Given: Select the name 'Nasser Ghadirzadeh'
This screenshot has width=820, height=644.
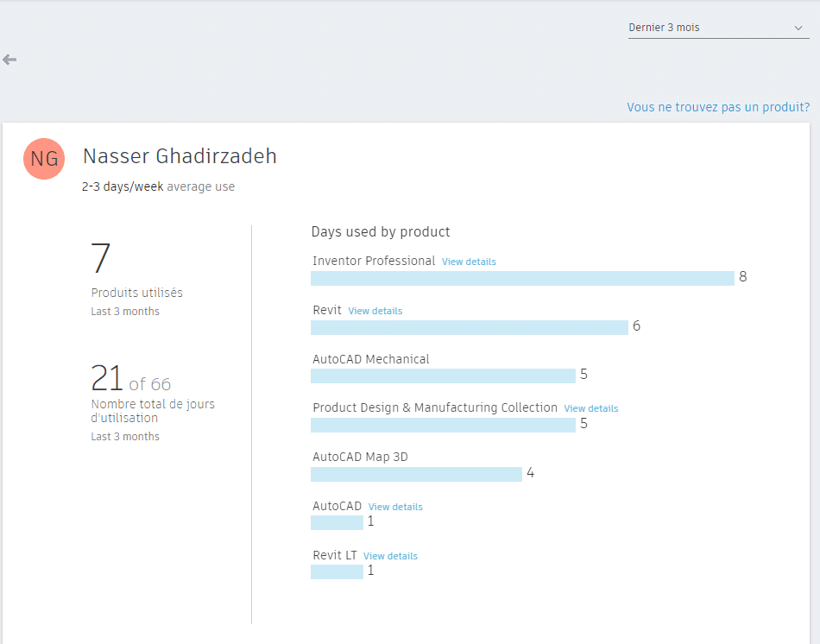Looking at the screenshot, I should pos(180,156).
